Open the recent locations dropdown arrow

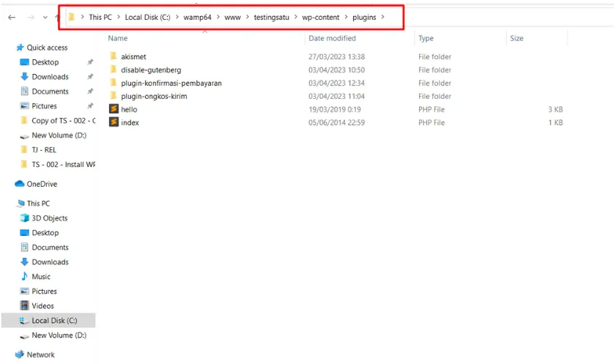(45, 18)
